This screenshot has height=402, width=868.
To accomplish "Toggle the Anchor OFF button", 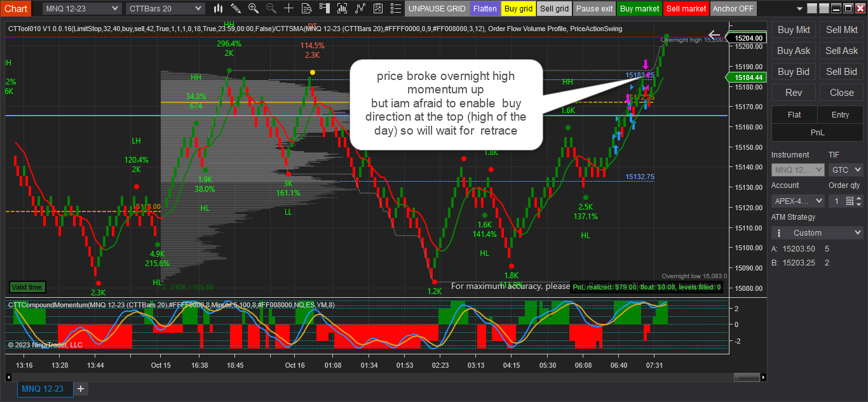I will pos(733,9).
